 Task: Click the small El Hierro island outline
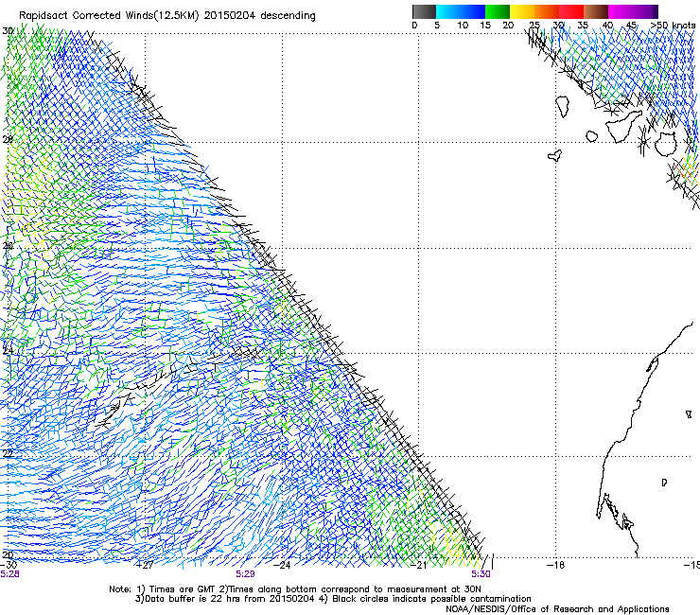click(554, 155)
